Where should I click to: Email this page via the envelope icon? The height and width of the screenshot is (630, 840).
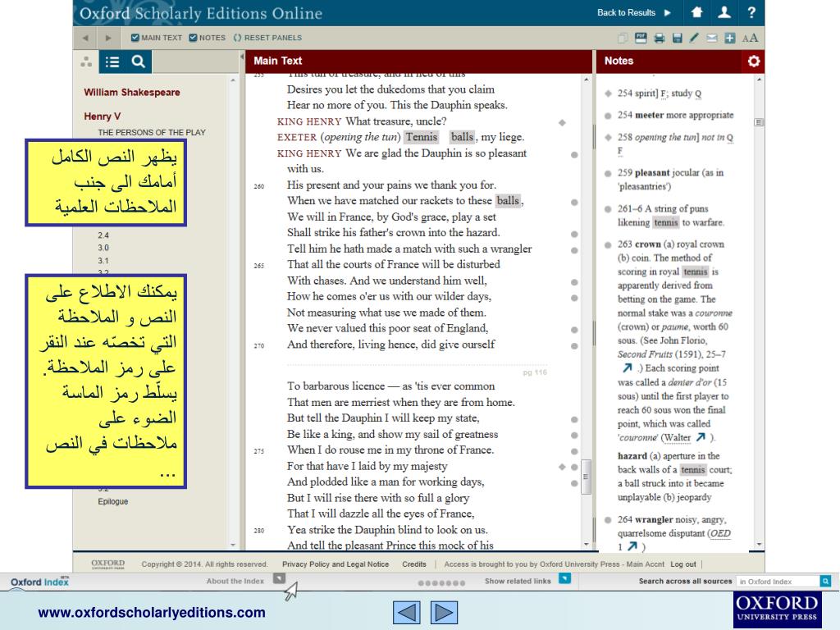click(x=711, y=38)
